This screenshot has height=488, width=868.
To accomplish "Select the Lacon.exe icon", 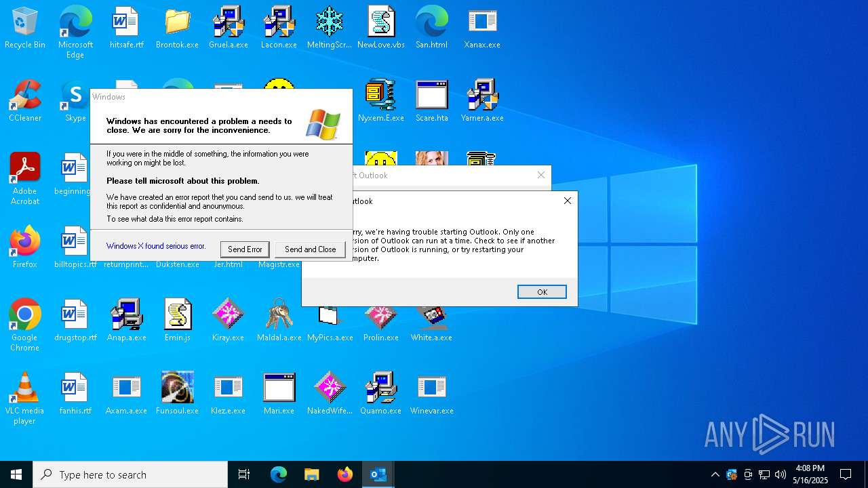I will coord(279,28).
